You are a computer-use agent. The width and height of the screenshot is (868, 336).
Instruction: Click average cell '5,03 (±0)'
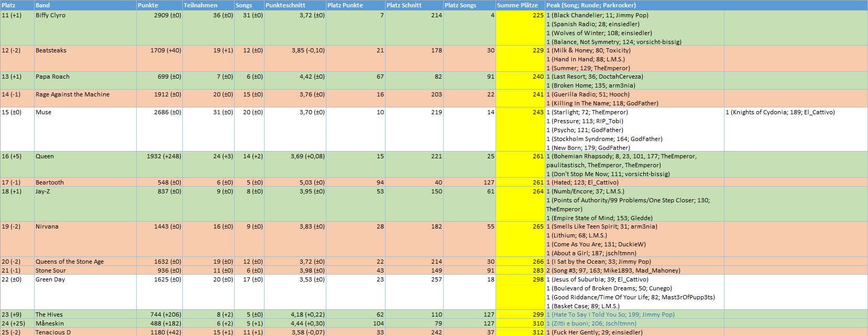click(295, 182)
